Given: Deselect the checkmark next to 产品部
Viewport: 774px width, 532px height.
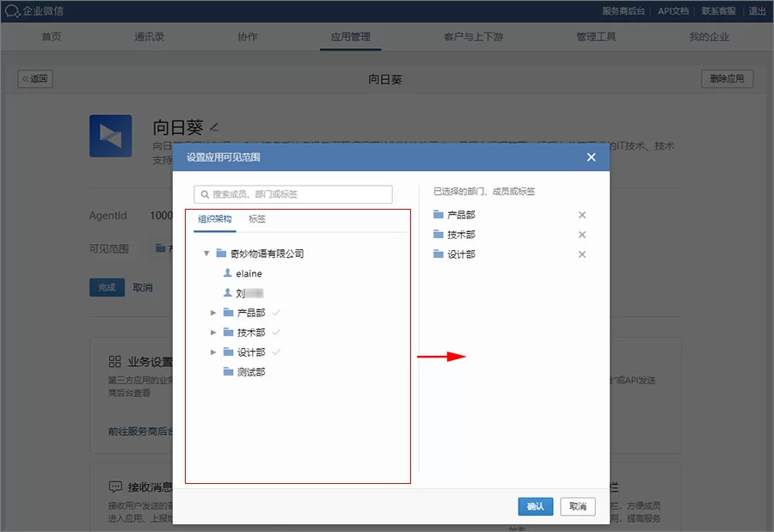Looking at the screenshot, I should 276,313.
